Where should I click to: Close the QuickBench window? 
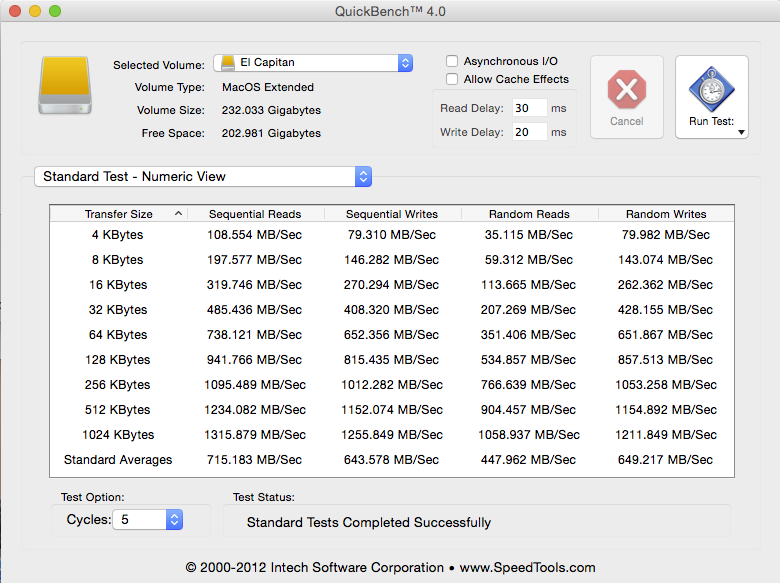(15, 11)
